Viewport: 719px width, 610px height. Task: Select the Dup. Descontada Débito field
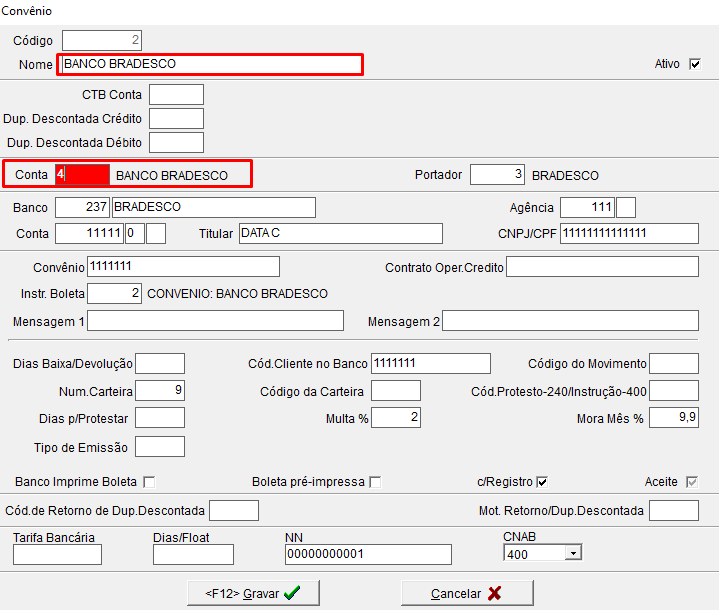click(x=177, y=142)
